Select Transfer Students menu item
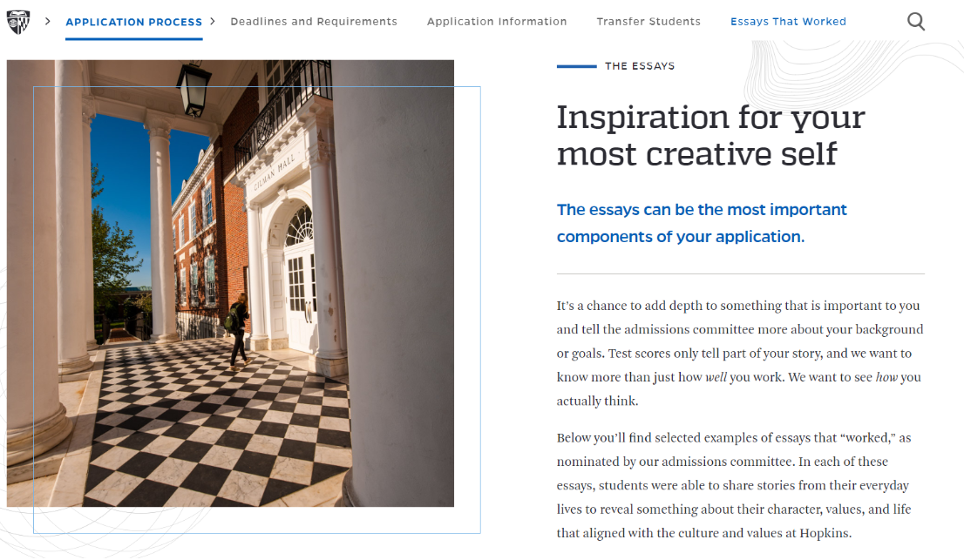The width and height of the screenshot is (964, 560). point(648,22)
